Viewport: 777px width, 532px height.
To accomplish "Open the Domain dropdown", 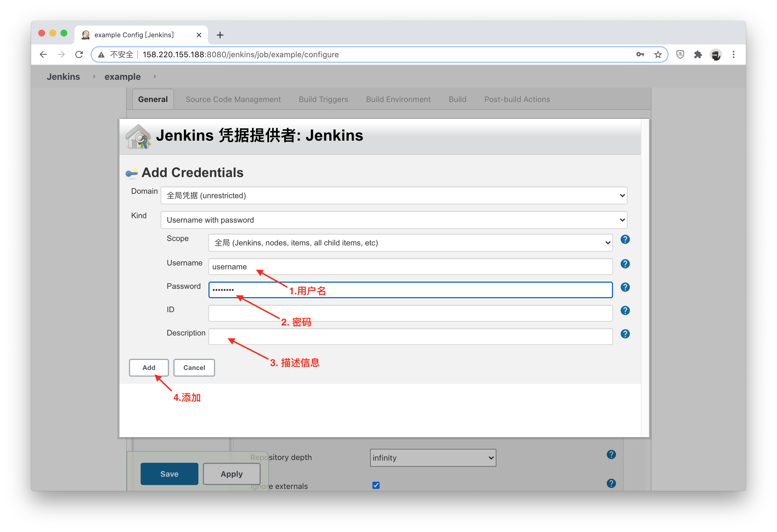I will point(394,196).
